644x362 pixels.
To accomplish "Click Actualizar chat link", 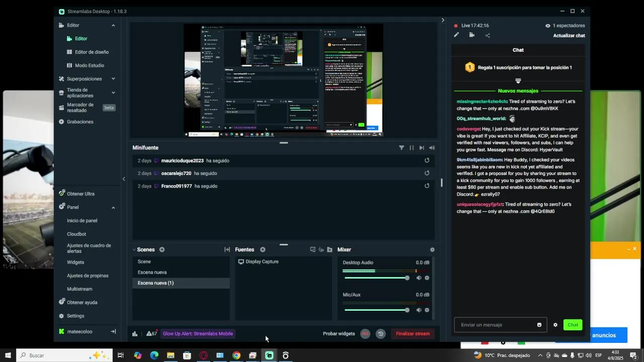I will [x=569, y=36].
